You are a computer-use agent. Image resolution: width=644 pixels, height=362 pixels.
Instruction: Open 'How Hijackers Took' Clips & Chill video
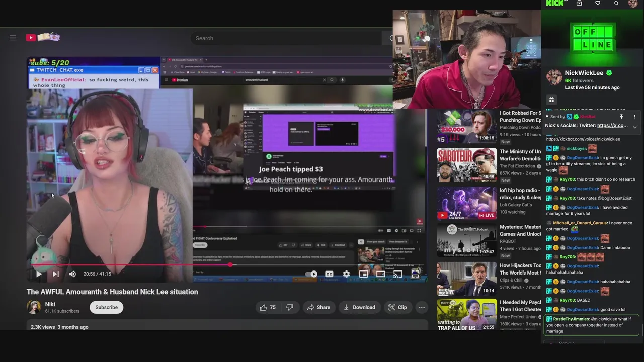pyautogui.click(x=466, y=279)
